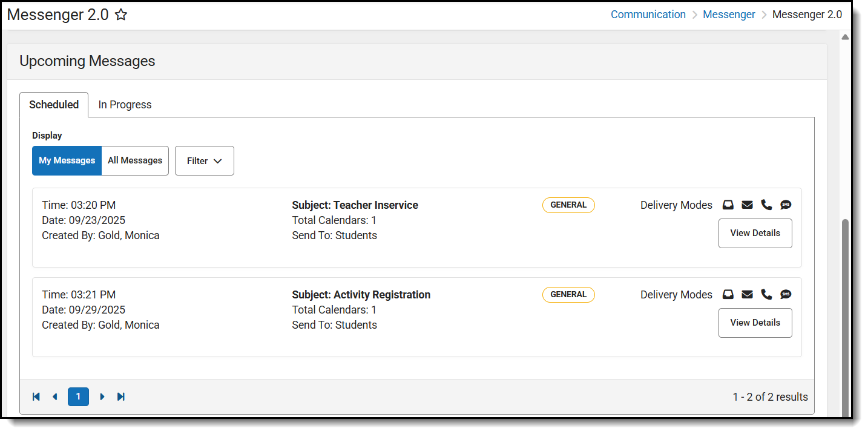The image size is (868, 434).
Task: View Details for Teacher Inservice message
Action: coord(755,234)
